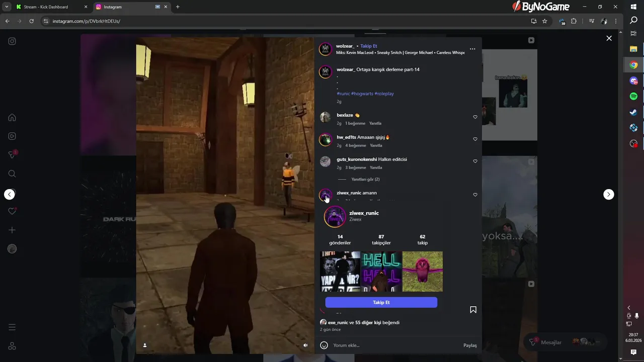The width and height of the screenshot is (644, 362).
Task: Open search from the Instagram sidebar
Action: [12, 174]
